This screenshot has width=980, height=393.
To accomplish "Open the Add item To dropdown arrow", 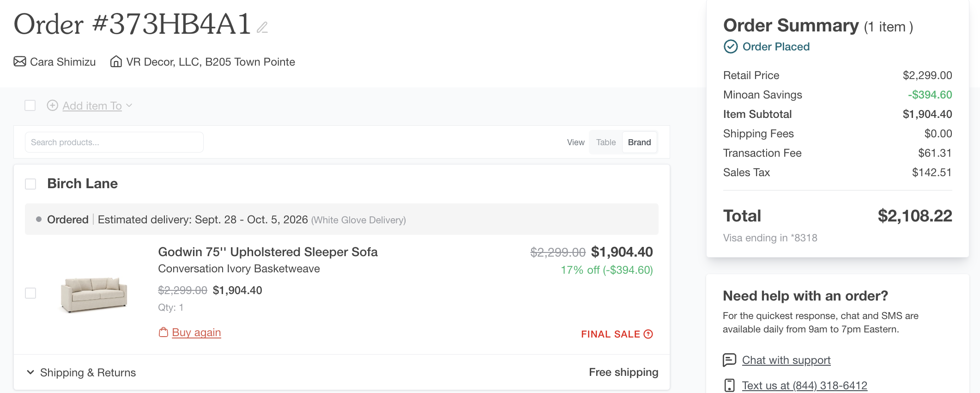I will point(129,105).
